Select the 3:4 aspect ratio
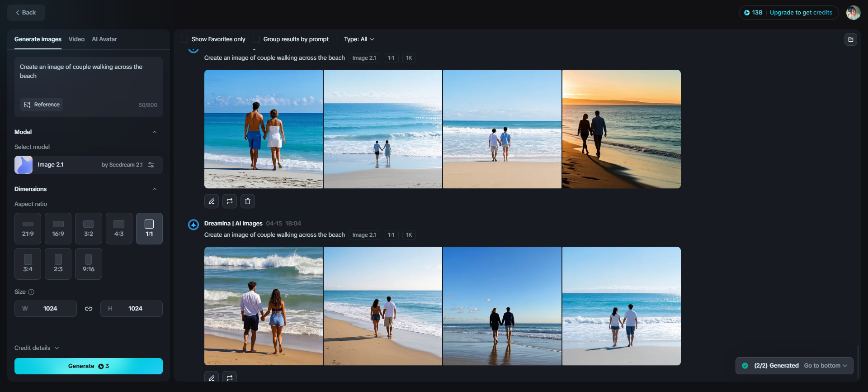868x392 pixels. [28, 264]
